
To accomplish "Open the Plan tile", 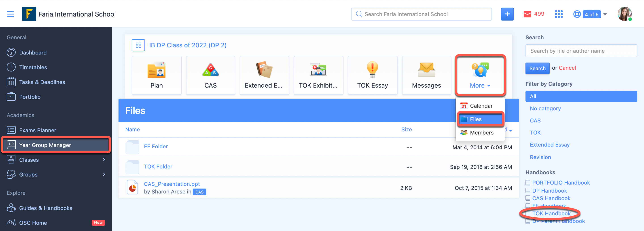I will point(157,75).
